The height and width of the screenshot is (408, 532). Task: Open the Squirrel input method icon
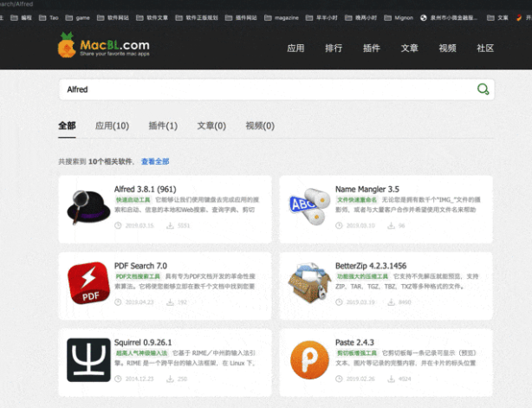click(x=88, y=359)
